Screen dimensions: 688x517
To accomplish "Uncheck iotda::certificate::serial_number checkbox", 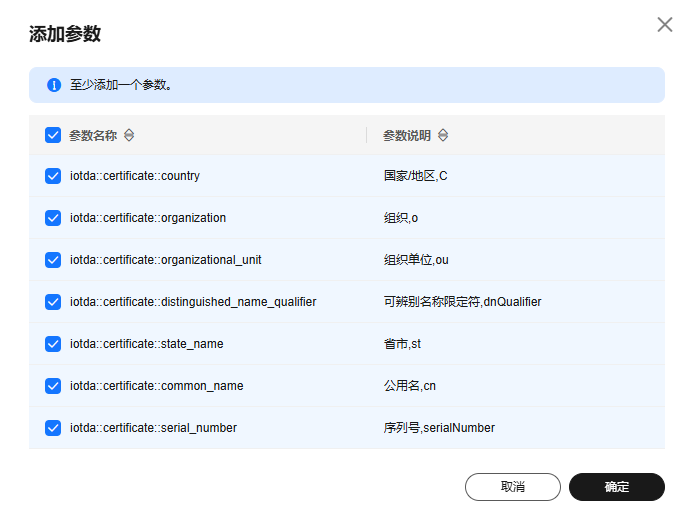I will (53, 428).
